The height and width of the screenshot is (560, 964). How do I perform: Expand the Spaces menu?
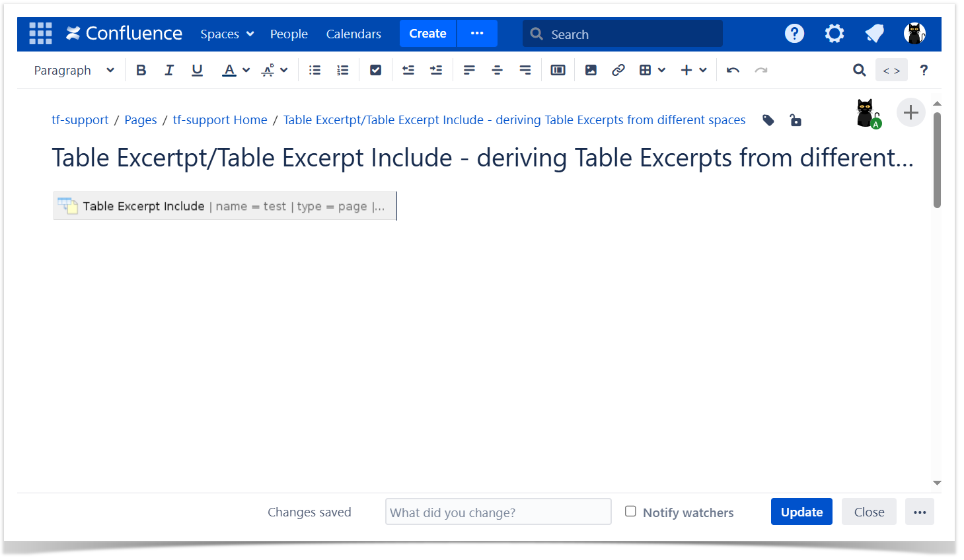coord(227,34)
